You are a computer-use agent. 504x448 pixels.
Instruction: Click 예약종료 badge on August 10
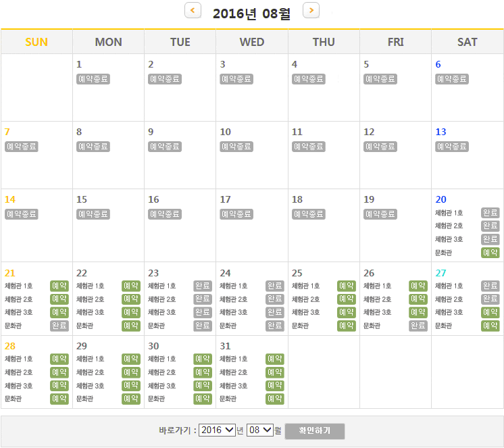tap(236, 147)
